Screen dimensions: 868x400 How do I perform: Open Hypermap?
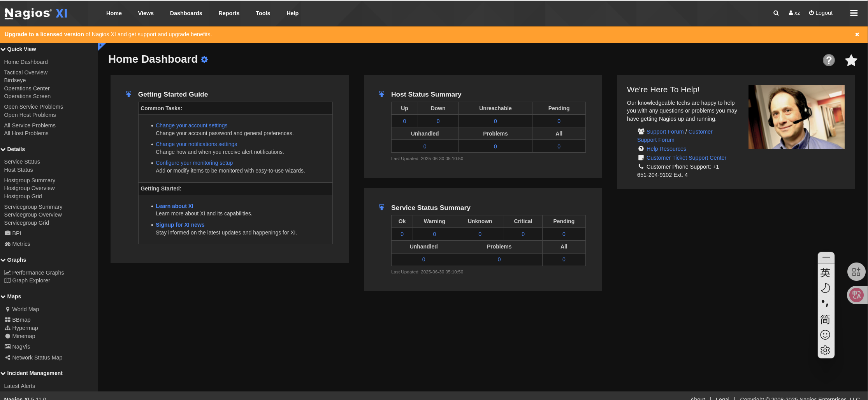21,328
